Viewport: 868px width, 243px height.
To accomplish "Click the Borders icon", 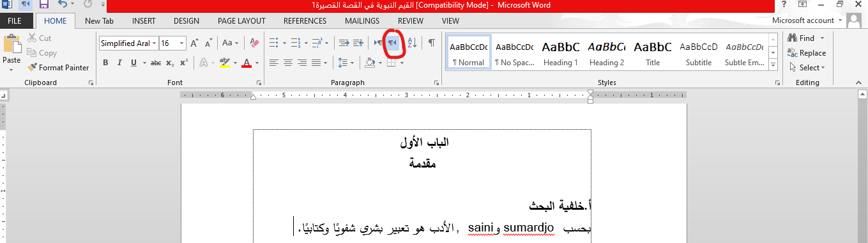I will coord(392,63).
